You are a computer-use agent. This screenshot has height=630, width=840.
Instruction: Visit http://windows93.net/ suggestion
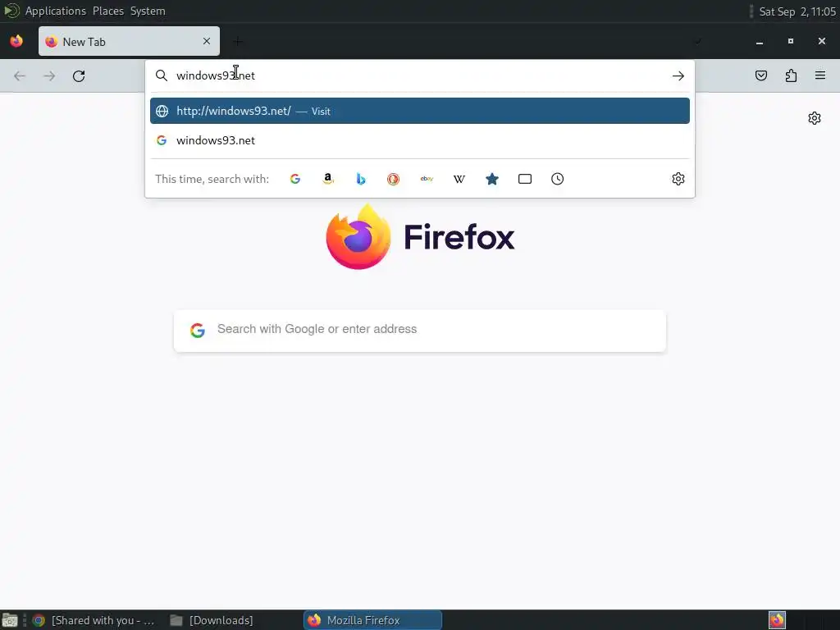pos(419,111)
